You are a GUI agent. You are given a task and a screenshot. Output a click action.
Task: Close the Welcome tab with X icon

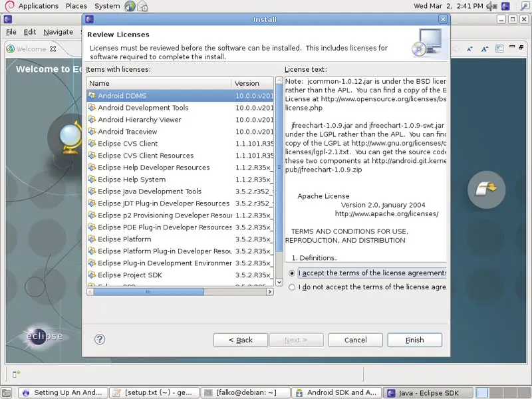53,49
